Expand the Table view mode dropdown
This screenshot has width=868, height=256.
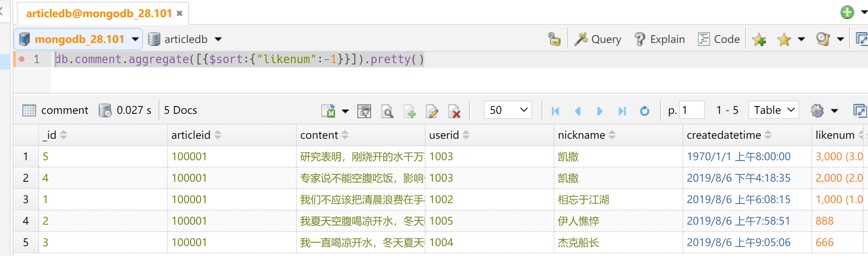click(x=773, y=110)
